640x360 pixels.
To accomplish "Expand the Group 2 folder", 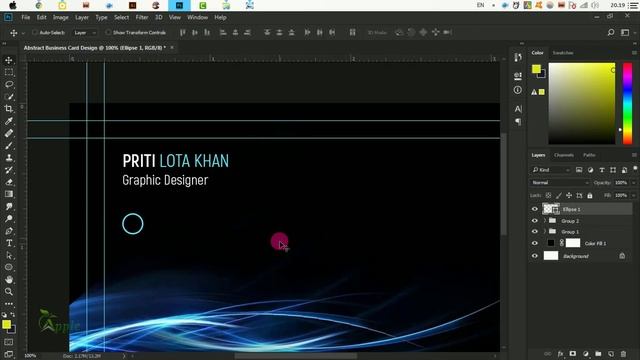I will click(x=544, y=221).
